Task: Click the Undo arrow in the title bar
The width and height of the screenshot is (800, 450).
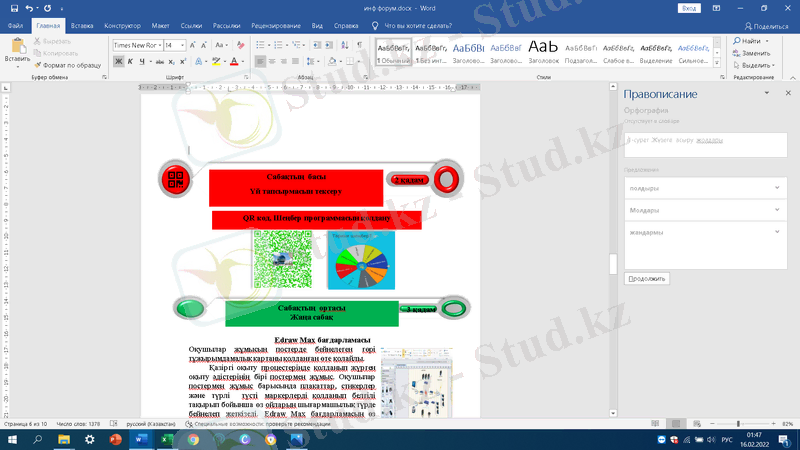Action: tap(31, 8)
